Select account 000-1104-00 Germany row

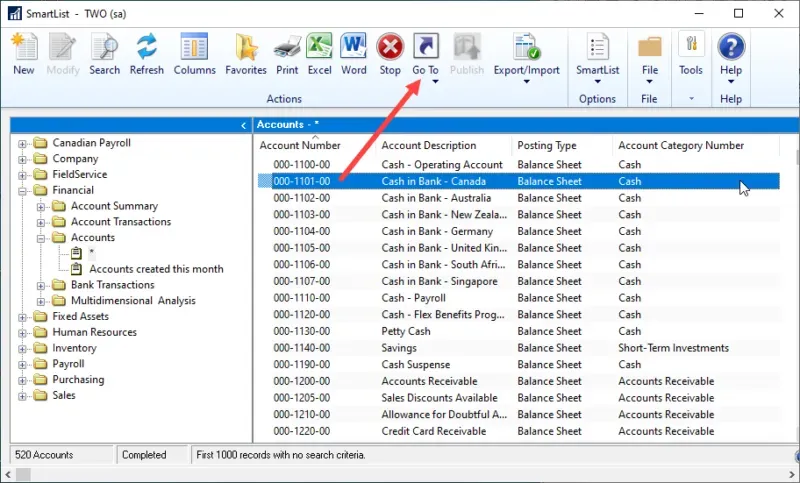[518, 231]
